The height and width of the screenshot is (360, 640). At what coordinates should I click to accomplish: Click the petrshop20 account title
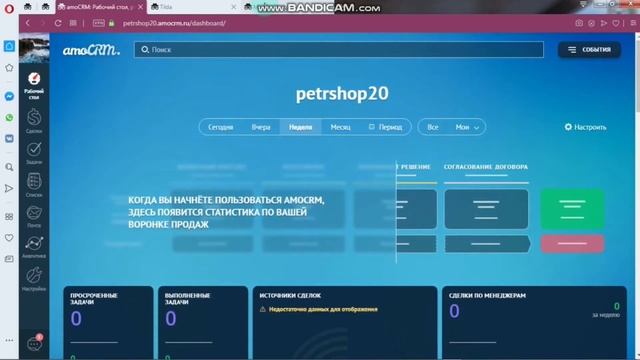(342, 93)
